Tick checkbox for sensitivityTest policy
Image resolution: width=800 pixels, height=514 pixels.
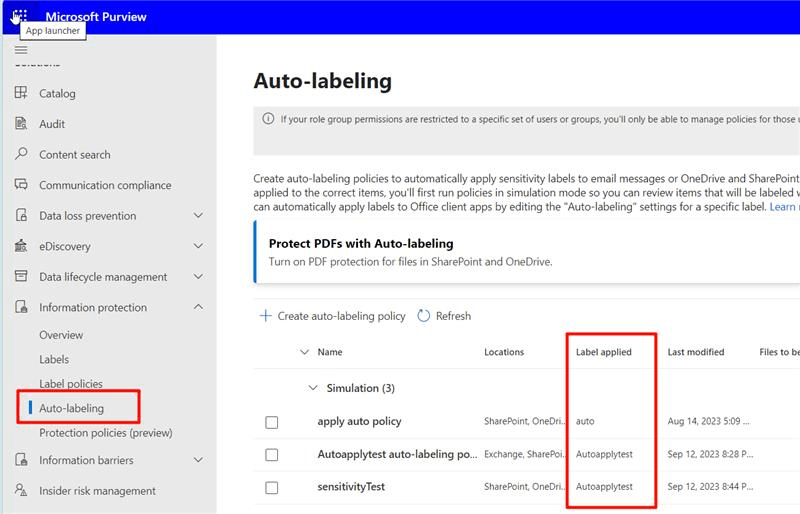[271, 487]
